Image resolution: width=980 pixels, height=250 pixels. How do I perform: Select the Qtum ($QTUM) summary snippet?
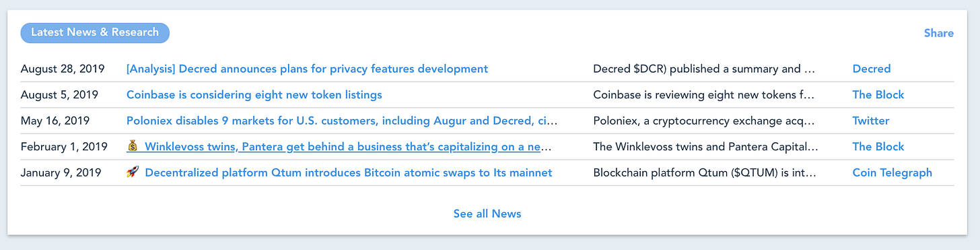pos(705,173)
